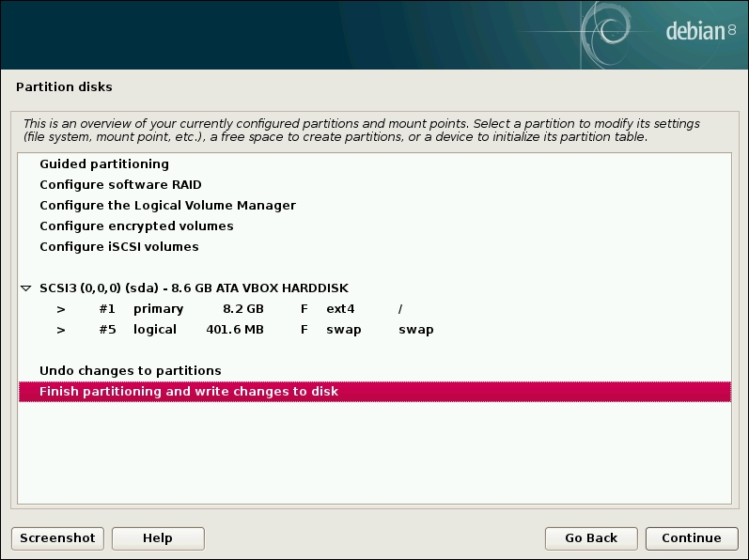This screenshot has width=749, height=560.
Task: Choose Configure software RAID
Action: coord(374,184)
